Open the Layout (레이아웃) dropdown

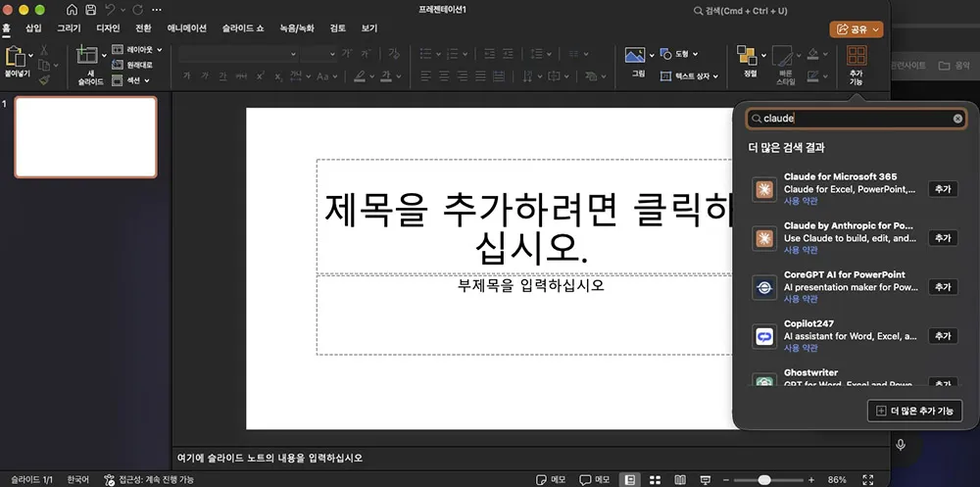click(137, 49)
